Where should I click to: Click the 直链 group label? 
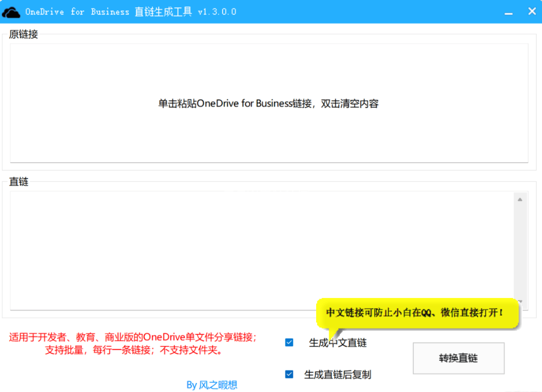[19, 182]
